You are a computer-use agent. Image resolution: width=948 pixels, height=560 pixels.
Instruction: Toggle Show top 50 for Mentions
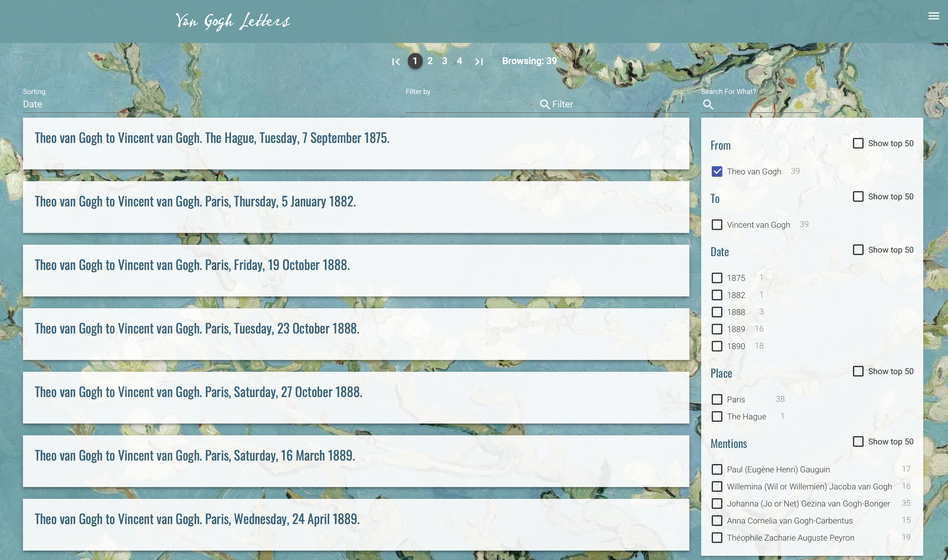pyautogui.click(x=858, y=441)
